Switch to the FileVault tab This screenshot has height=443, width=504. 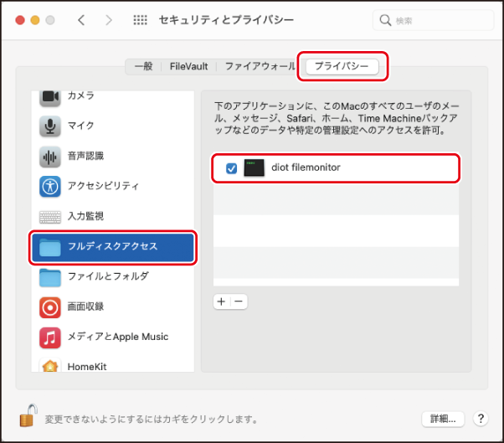(188, 66)
